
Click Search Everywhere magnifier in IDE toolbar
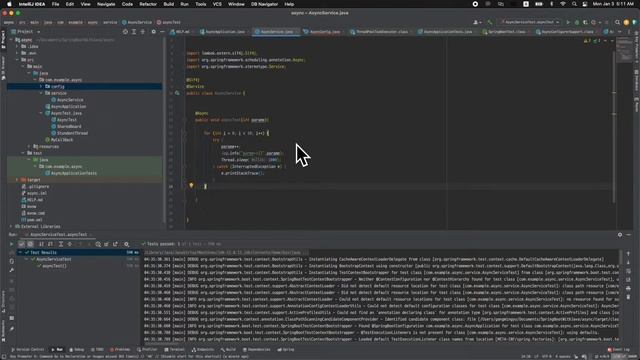click(618, 22)
